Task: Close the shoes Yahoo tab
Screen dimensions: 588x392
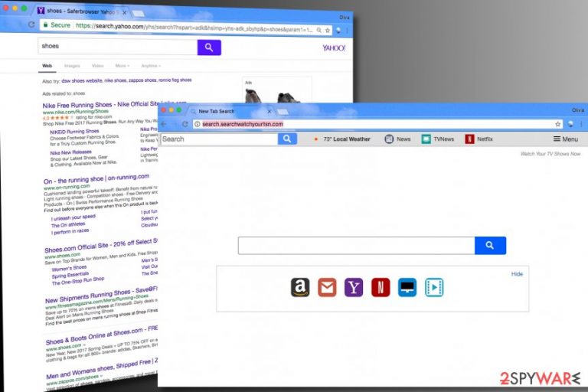Action: tap(124, 13)
